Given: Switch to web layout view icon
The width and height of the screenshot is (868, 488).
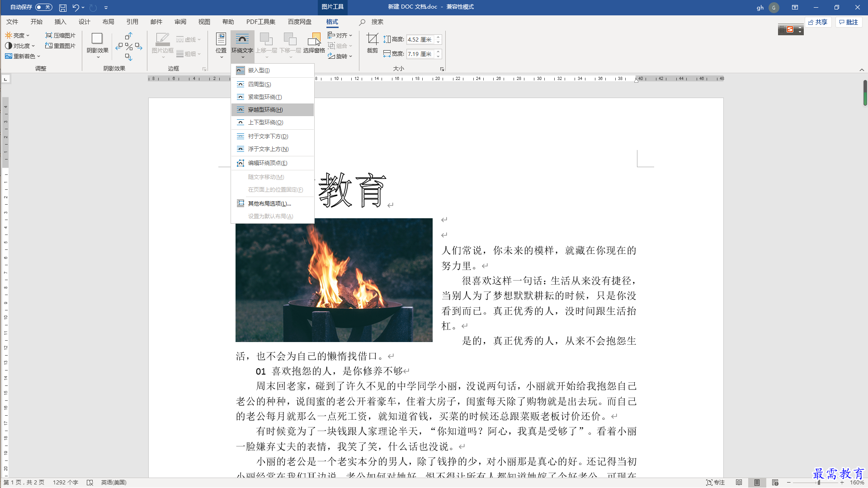Looking at the screenshot, I should click(775, 483).
